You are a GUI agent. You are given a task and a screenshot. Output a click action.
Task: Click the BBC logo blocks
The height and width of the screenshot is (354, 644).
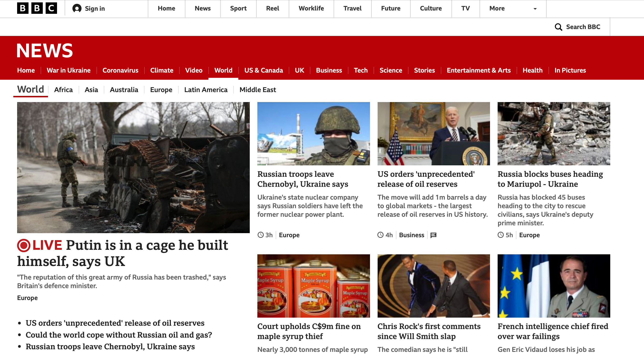point(37,8)
